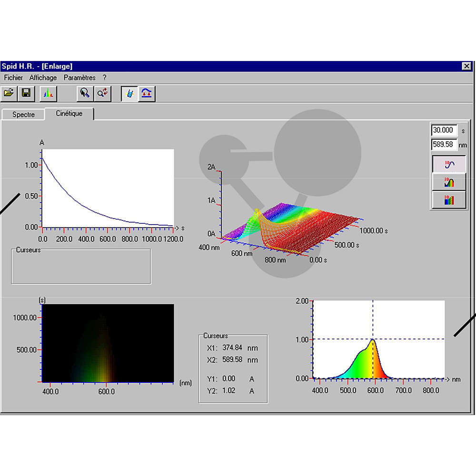Select the 3D color bars view button
Viewport: 476px width, 476px height.
(x=449, y=200)
